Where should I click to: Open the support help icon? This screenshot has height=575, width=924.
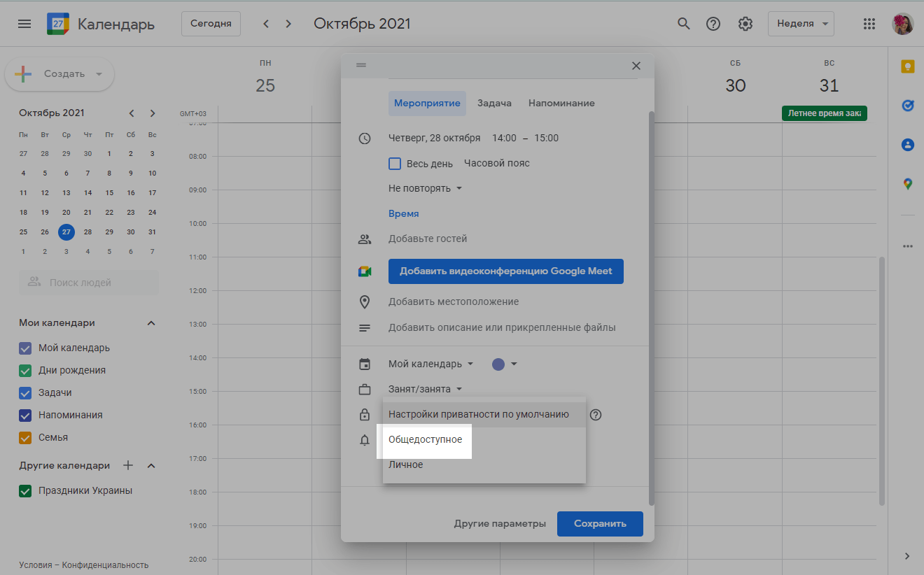[x=713, y=24]
